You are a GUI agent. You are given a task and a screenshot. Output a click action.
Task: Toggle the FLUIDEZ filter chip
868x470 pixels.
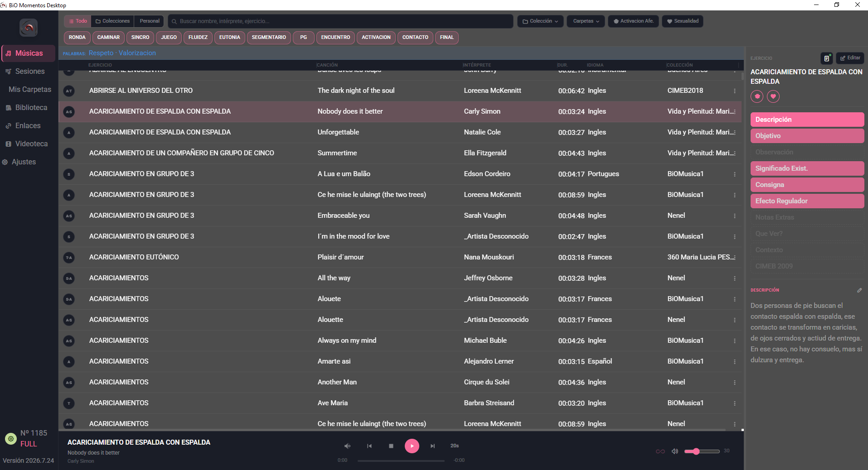198,38
